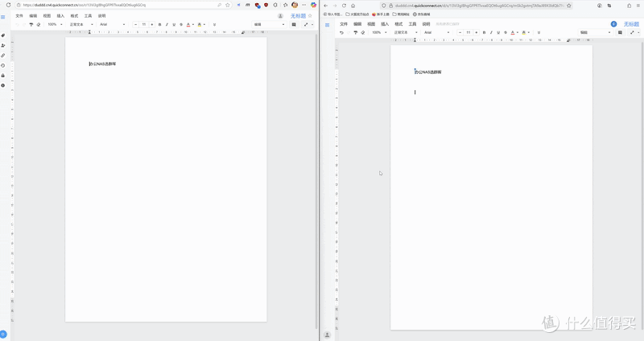Decrease font size in left window toolbar
Screen dimensions: 644x341
[x=135, y=25]
